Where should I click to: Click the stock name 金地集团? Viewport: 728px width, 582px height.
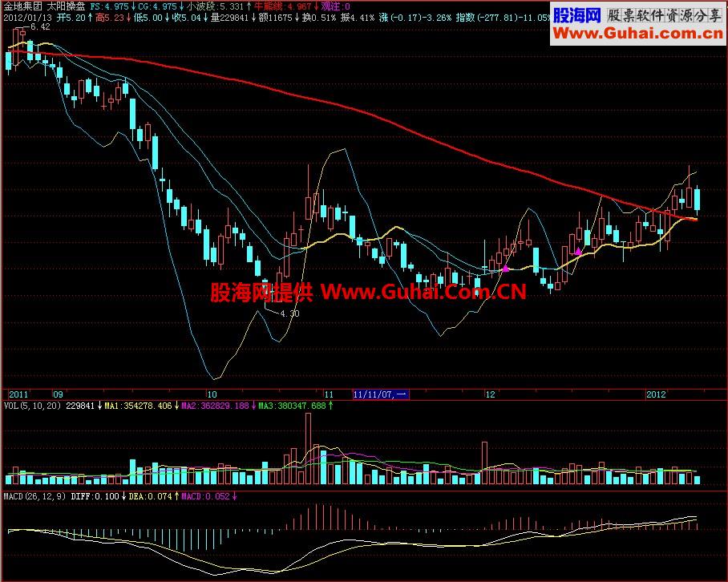tap(22, 6)
